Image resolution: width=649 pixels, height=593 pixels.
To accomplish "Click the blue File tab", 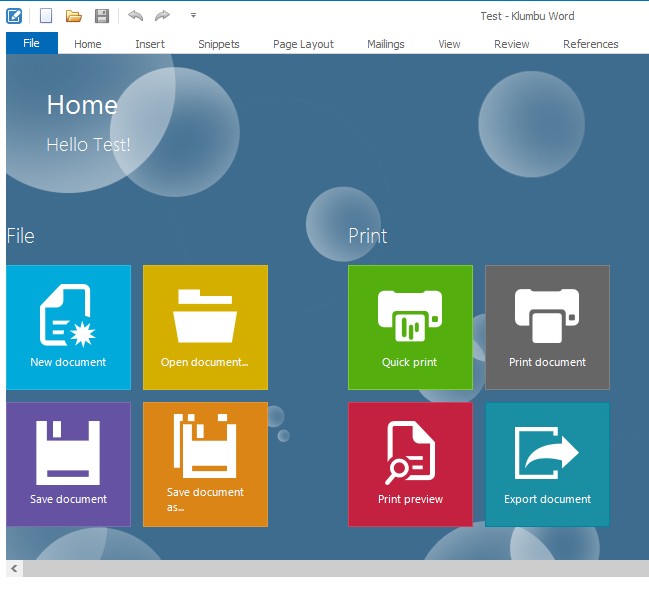I will tap(31, 43).
